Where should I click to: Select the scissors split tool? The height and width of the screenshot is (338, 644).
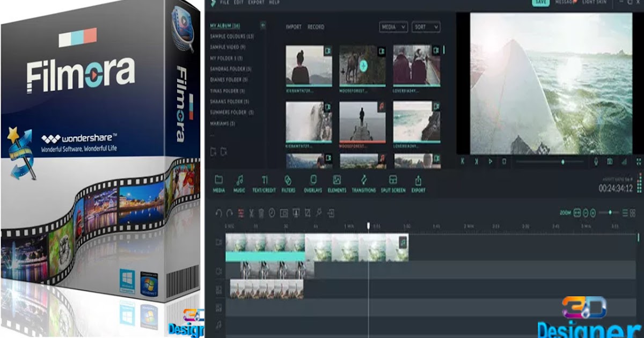click(x=251, y=213)
